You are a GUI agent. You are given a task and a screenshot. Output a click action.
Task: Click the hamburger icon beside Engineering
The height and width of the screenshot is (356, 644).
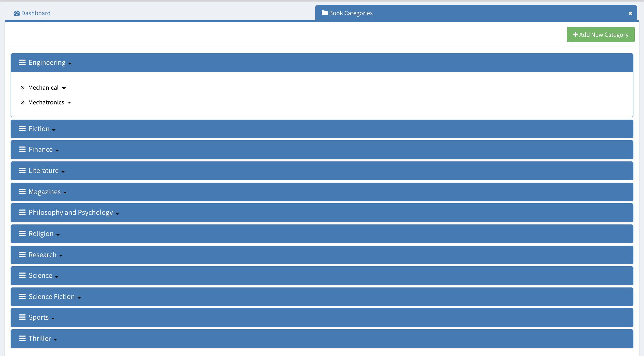[22, 63]
